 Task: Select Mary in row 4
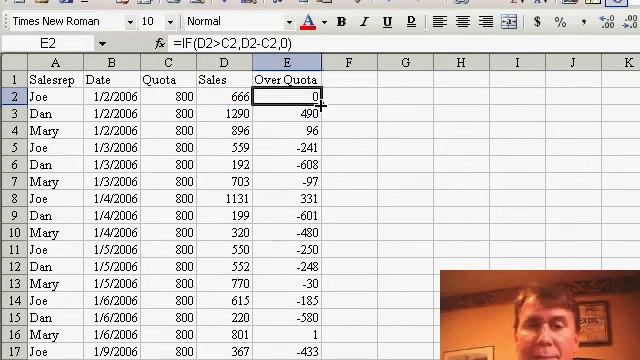tap(56, 131)
